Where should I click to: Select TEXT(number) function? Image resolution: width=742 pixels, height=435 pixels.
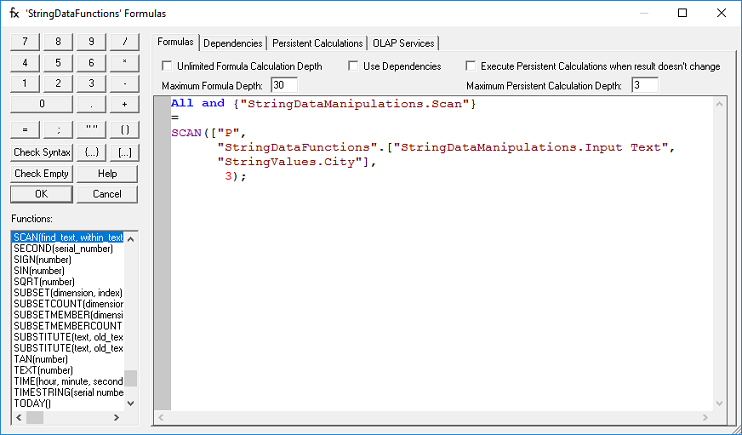[x=68, y=370]
